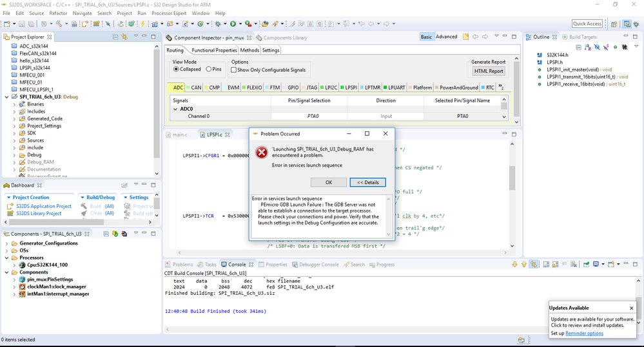The height and width of the screenshot is (347, 644).
Task: Collapse the ADC0 signals group
Action: pyautogui.click(x=175, y=109)
